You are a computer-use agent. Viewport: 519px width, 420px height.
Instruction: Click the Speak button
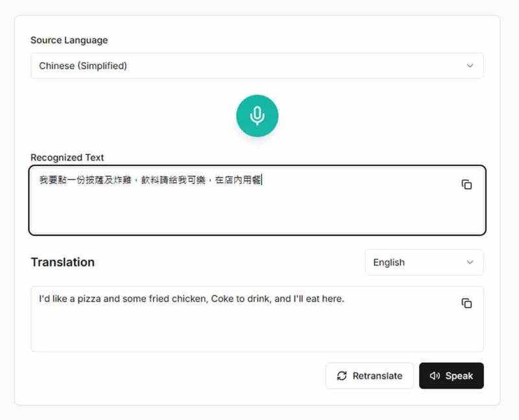[451, 376]
